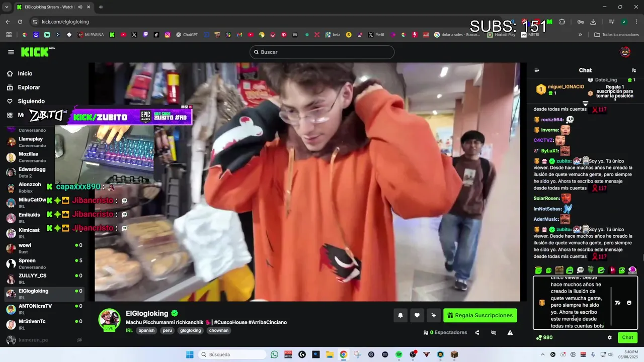The height and width of the screenshot is (362, 644).
Task: Click the glogloking tag
Action: (190, 330)
